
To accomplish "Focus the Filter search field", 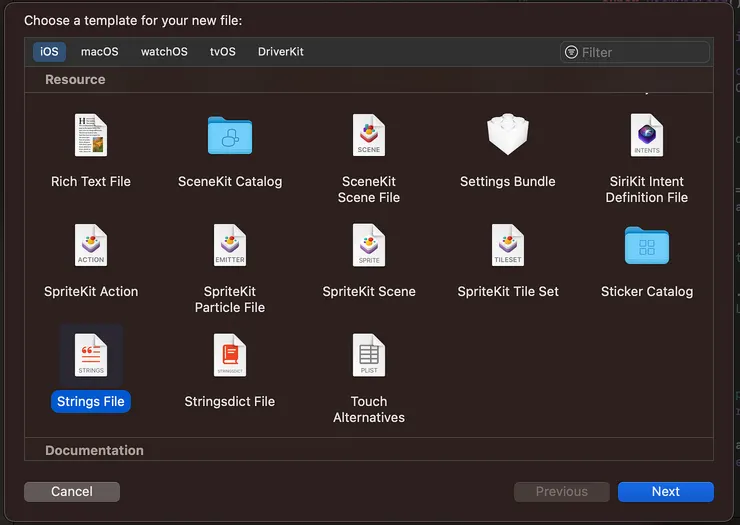I will tap(642, 52).
